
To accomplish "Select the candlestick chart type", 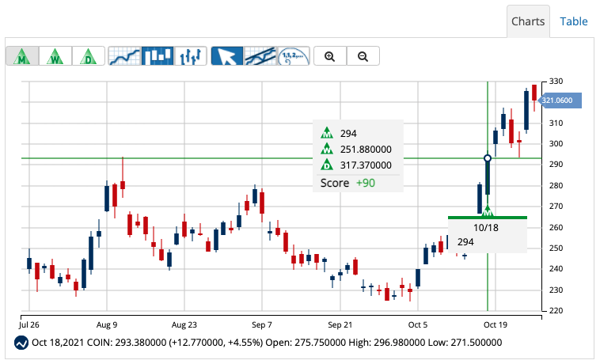I will pos(158,56).
